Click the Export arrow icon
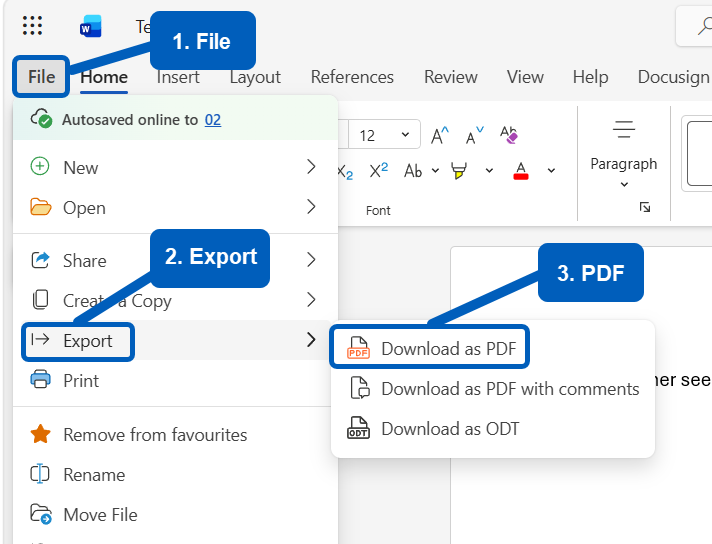 [x=40, y=339]
